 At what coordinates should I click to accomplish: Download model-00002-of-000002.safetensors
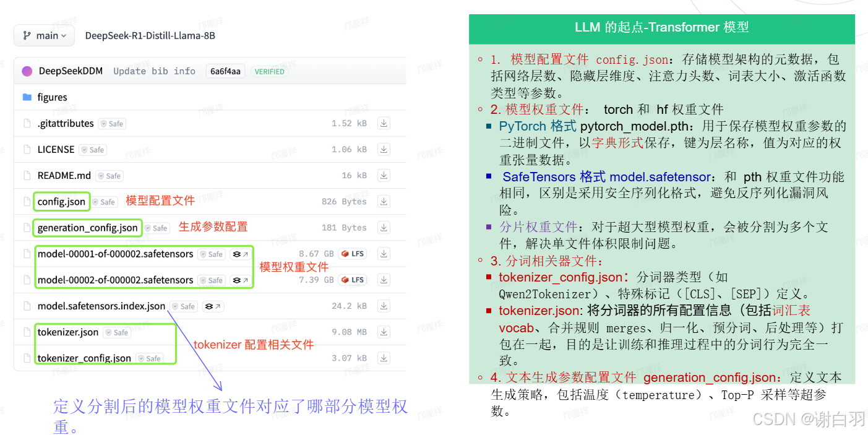(384, 280)
